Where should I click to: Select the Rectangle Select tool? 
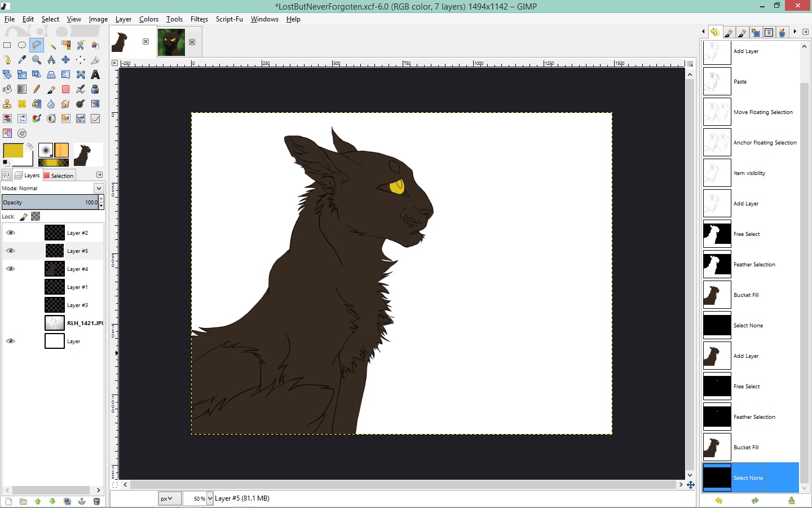coord(7,45)
